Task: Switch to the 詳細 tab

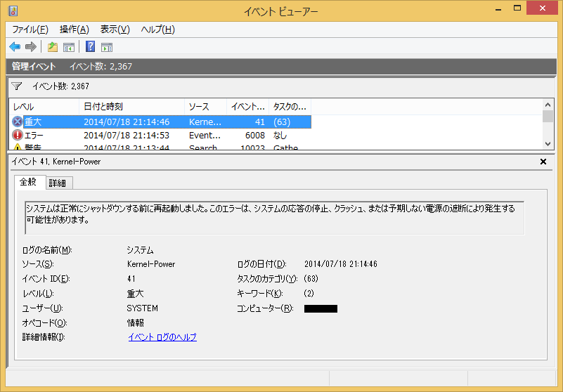Action: [60, 183]
